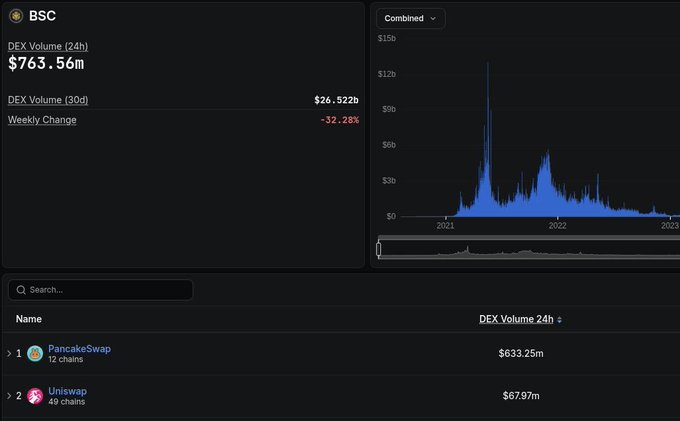
Task: Click the 2022 axis marker on chart
Action: (557, 225)
